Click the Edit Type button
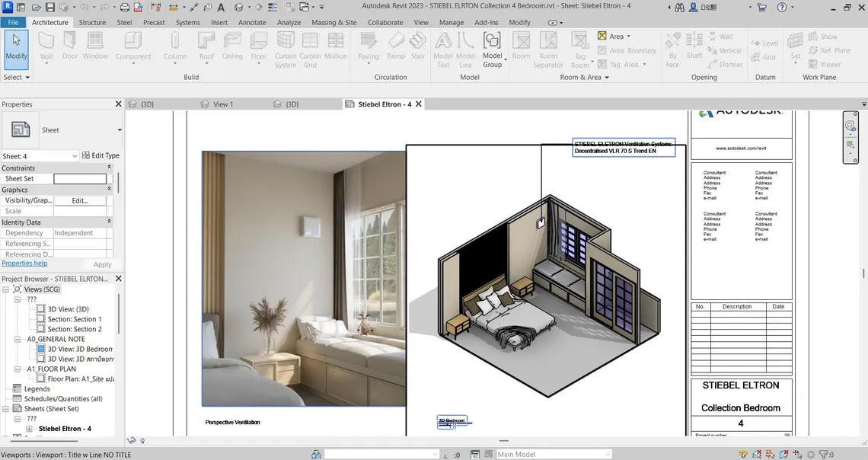Screen dimensions: 868x460 101,155
